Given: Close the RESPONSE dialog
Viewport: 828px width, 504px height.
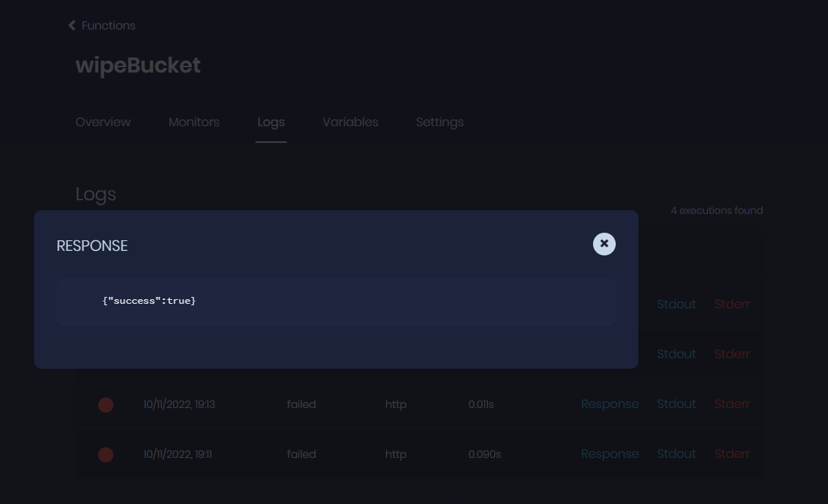Looking at the screenshot, I should (604, 244).
